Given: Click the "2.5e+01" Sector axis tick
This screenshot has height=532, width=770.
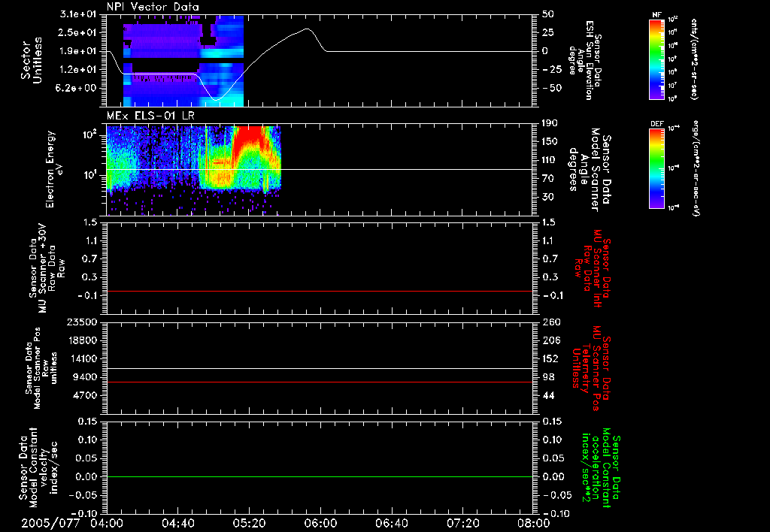Looking at the screenshot, I should click(x=77, y=33).
